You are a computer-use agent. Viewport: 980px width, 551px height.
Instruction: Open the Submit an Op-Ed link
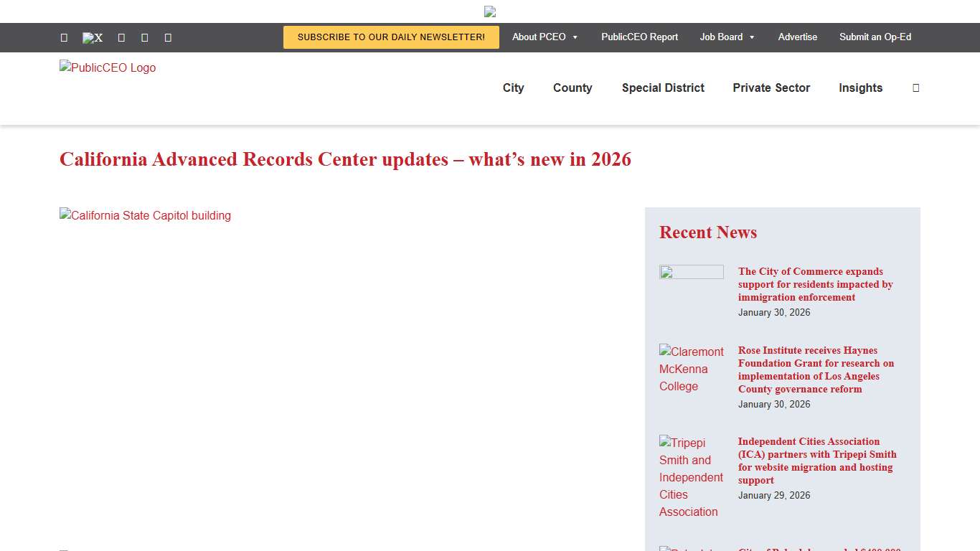875,37
